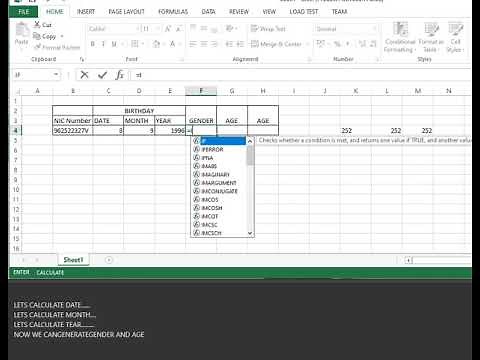Open the Copy dropdown arrow

pyautogui.click(x=62, y=36)
